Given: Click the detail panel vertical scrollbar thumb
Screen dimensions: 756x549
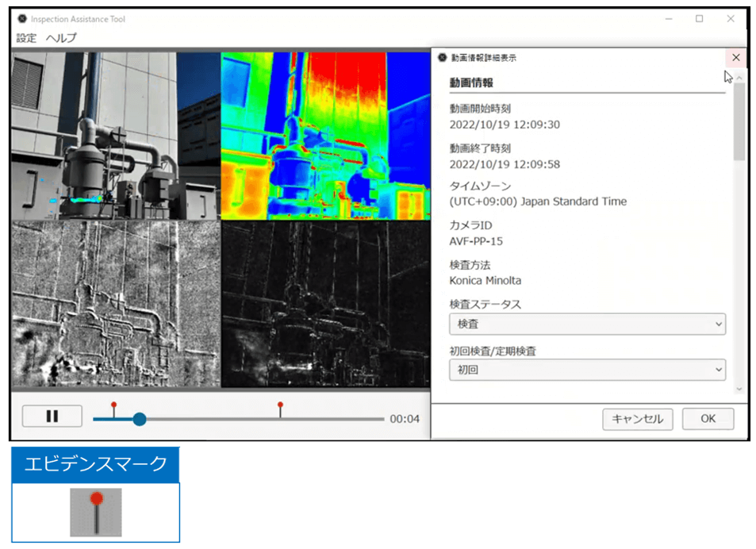Looking at the screenshot, I should tap(739, 121).
